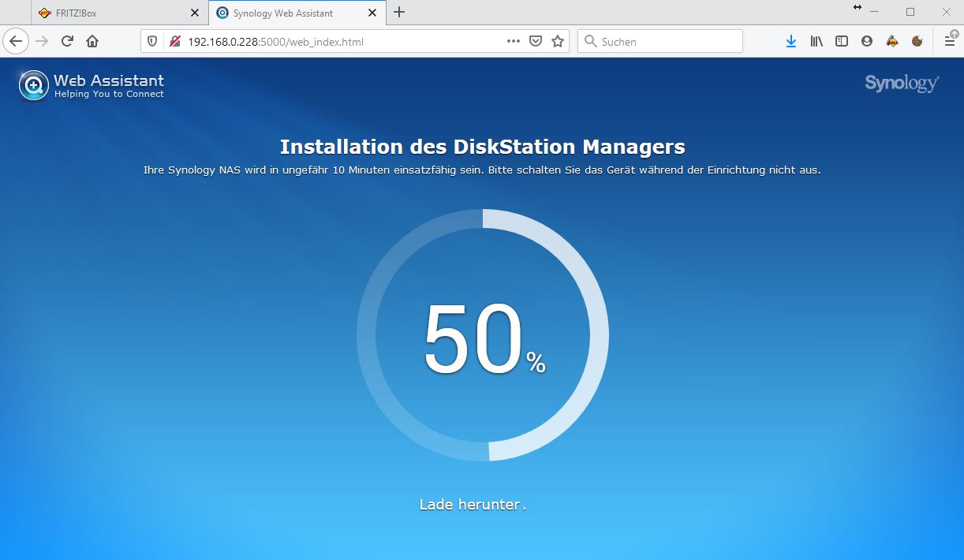The image size is (964, 560).
Task: Click the circular installation progress ring
Action: [x=483, y=335]
